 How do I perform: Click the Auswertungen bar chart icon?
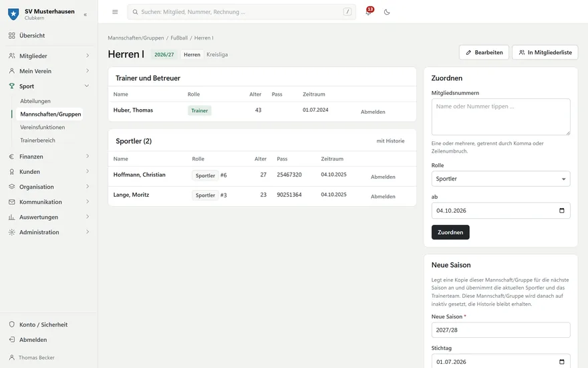pos(12,217)
